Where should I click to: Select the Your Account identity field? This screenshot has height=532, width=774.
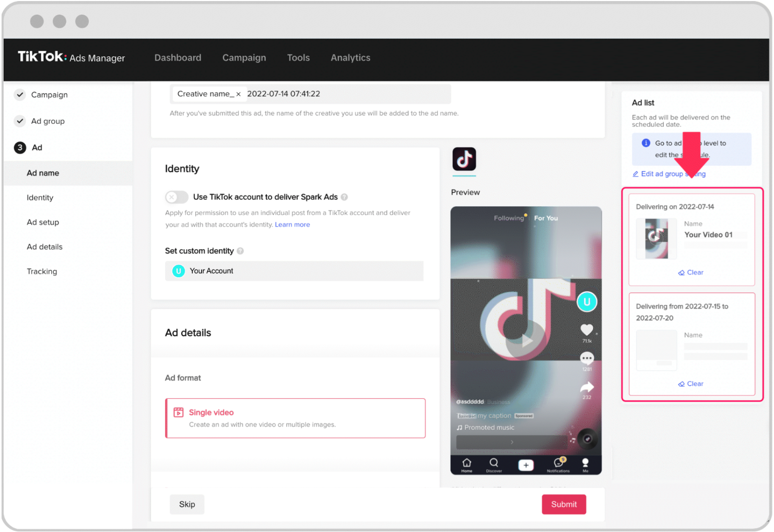click(294, 271)
